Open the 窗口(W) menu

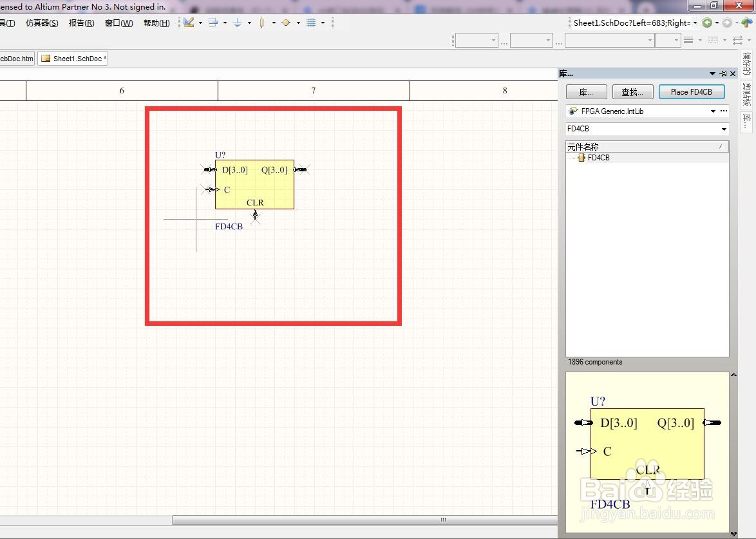tap(118, 23)
